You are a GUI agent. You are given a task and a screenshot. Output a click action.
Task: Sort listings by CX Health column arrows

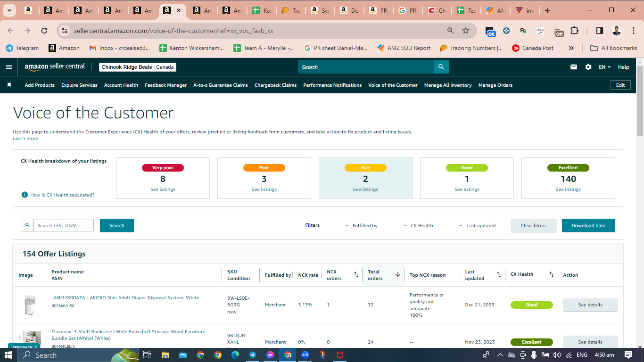point(551,274)
